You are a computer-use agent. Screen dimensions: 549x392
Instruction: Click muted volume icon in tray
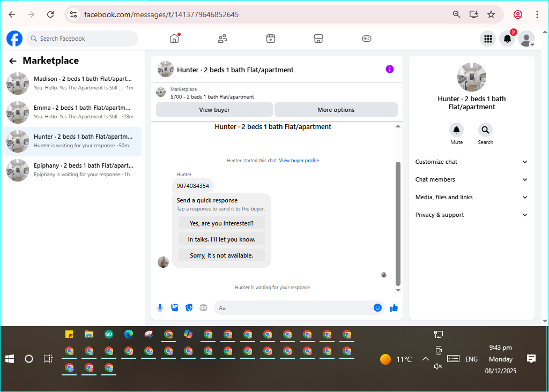438,366
